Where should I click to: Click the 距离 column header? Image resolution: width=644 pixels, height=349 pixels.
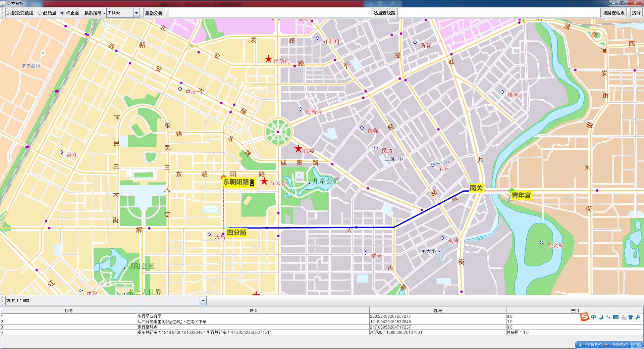pos(438,311)
